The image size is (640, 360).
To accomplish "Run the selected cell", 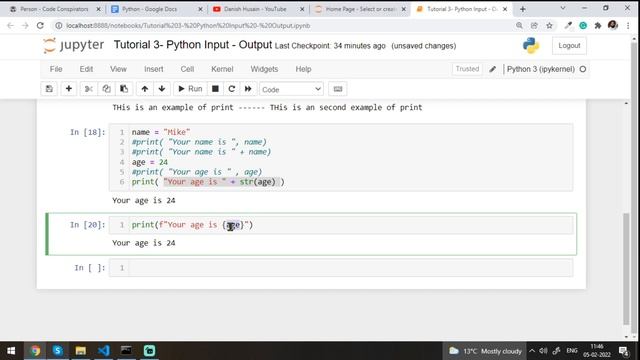I will (190, 89).
